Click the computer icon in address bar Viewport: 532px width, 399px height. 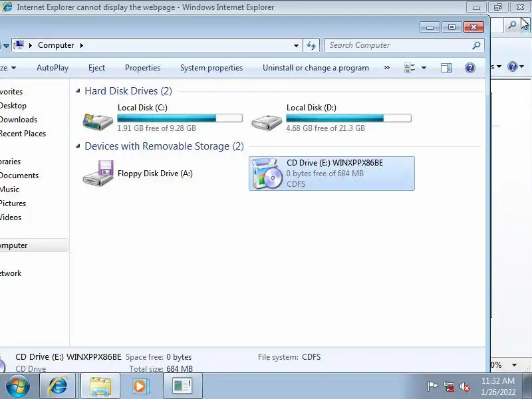click(x=19, y=45)
